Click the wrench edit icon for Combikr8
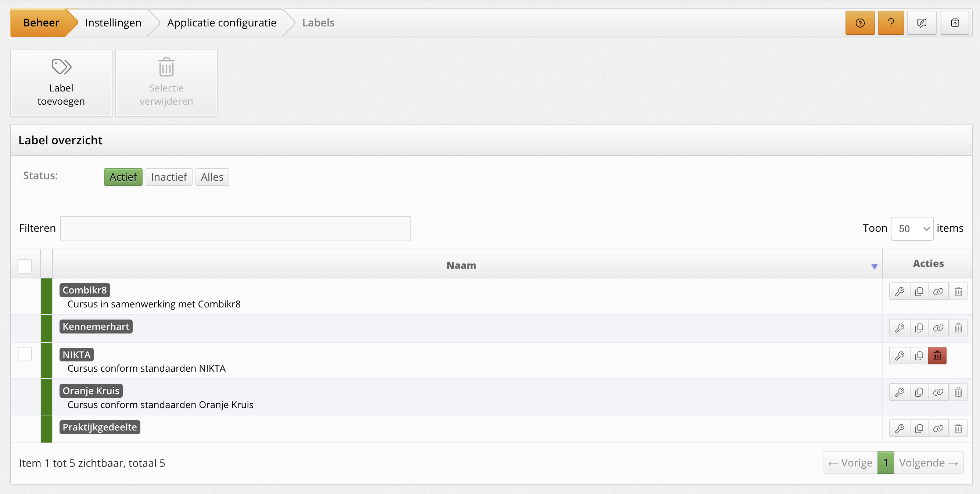Viewport: 980px width, 494px height. click(900, 292)
